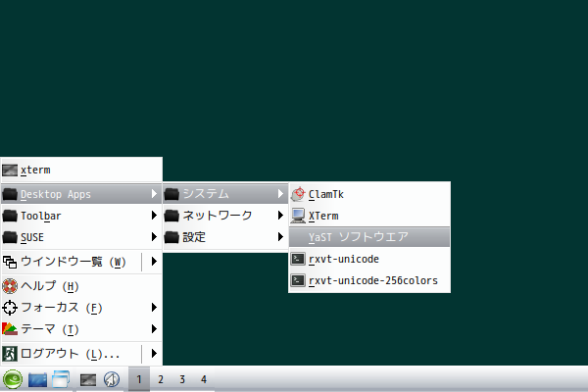Click the Toolbar label text

[40, 216]
